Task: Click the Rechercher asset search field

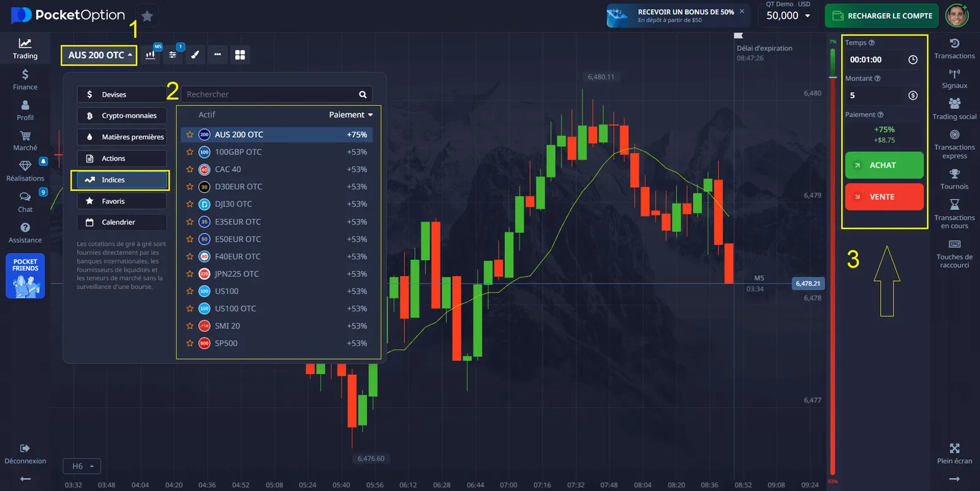Action: [x=269, y=94]
